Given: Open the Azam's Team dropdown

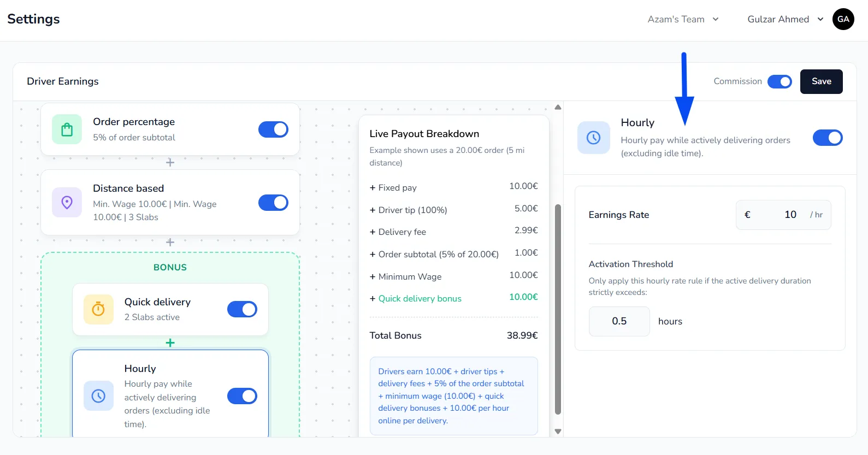Looking at the screenshot, I should 683,19.
